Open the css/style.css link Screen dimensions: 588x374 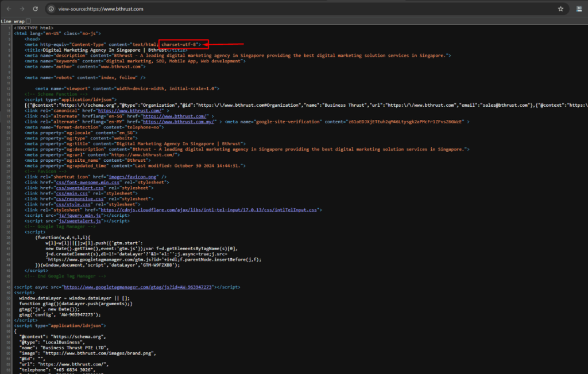(73, 205)
